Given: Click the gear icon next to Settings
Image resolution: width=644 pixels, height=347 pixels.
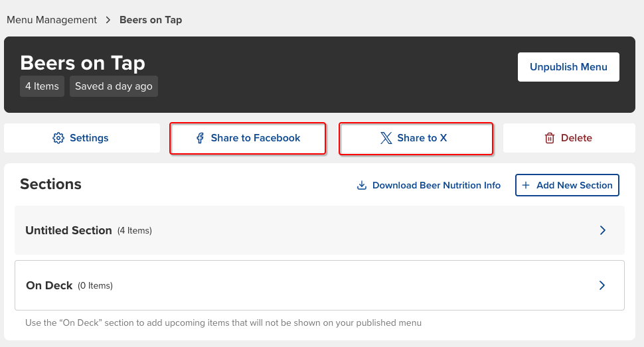Looking at the screenshot, I should 58,138.
